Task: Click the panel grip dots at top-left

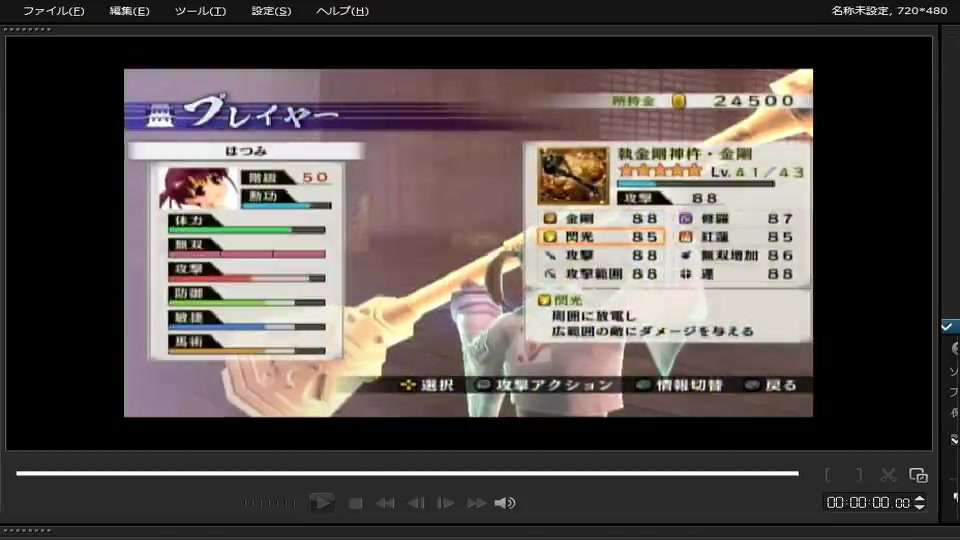Action: (x=27, y=29)
